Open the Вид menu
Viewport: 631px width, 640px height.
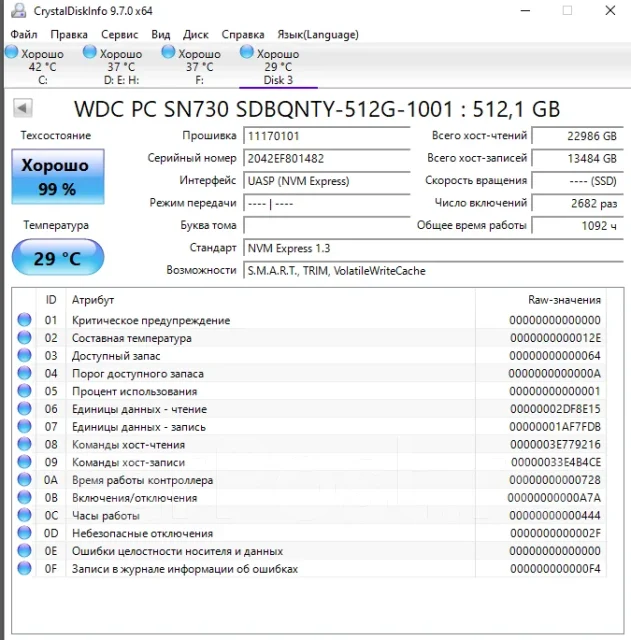point(160,35)
